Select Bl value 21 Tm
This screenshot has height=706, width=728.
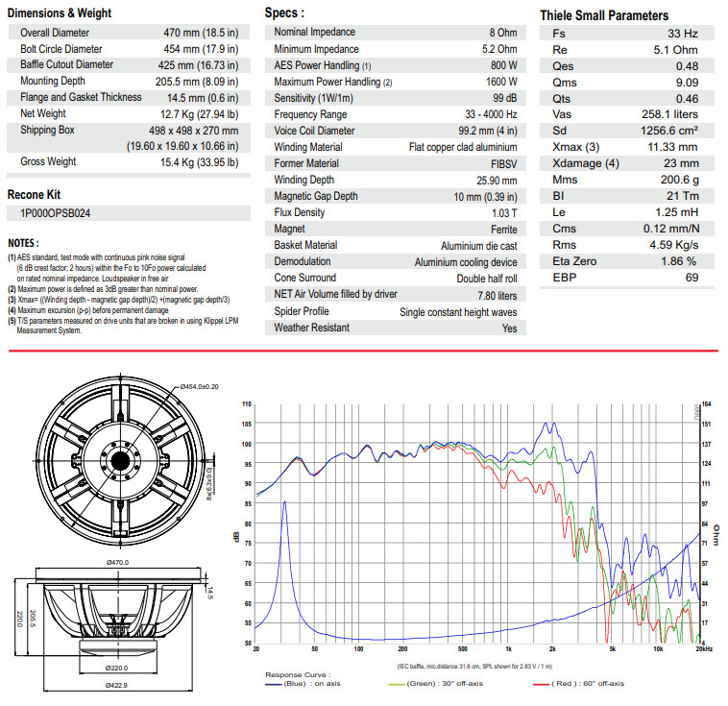click(x=683, y=196)
